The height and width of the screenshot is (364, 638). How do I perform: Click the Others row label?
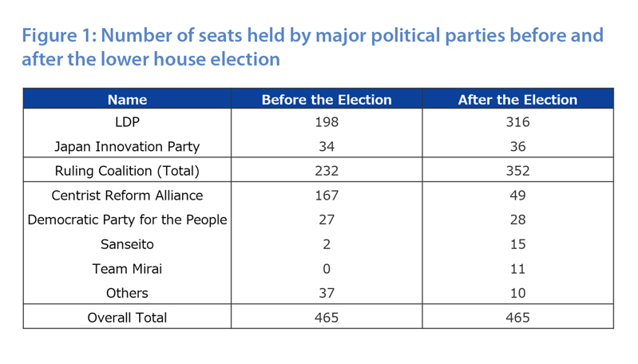click(x=127, y=293)
